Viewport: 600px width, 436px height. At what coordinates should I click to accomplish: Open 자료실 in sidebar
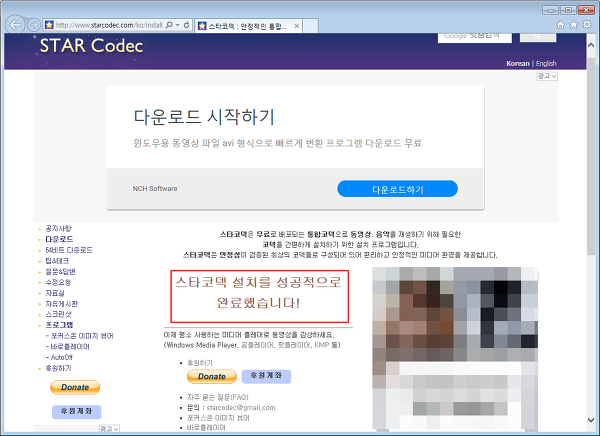click(55, 293)
